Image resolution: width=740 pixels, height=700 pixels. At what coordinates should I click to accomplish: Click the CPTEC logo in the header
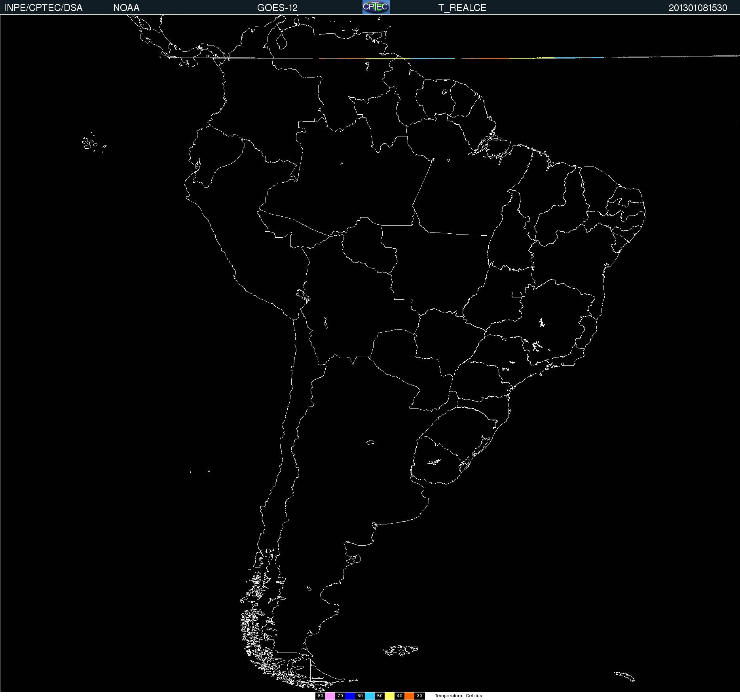point(376,7)
